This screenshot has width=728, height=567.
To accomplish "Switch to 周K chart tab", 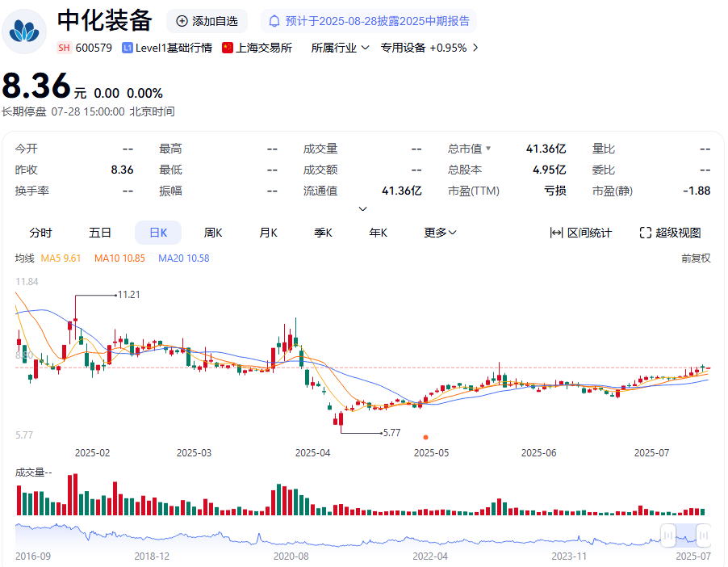I will coord(213,233).
